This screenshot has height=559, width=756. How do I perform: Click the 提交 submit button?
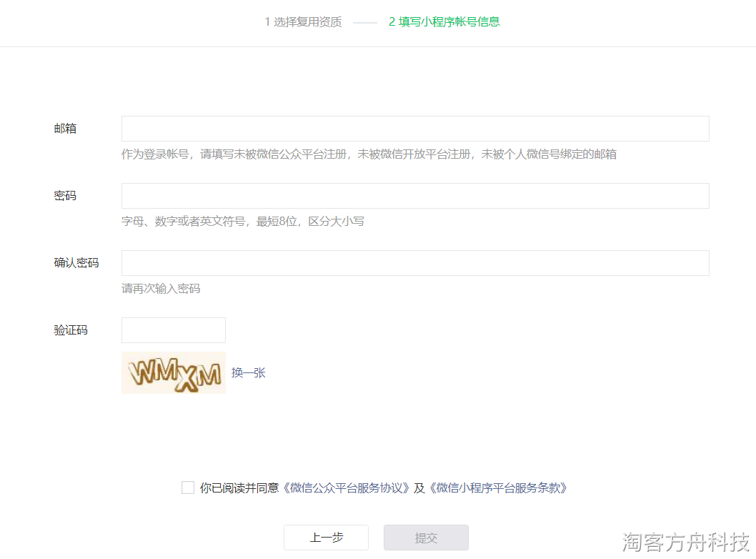point(426,538)
